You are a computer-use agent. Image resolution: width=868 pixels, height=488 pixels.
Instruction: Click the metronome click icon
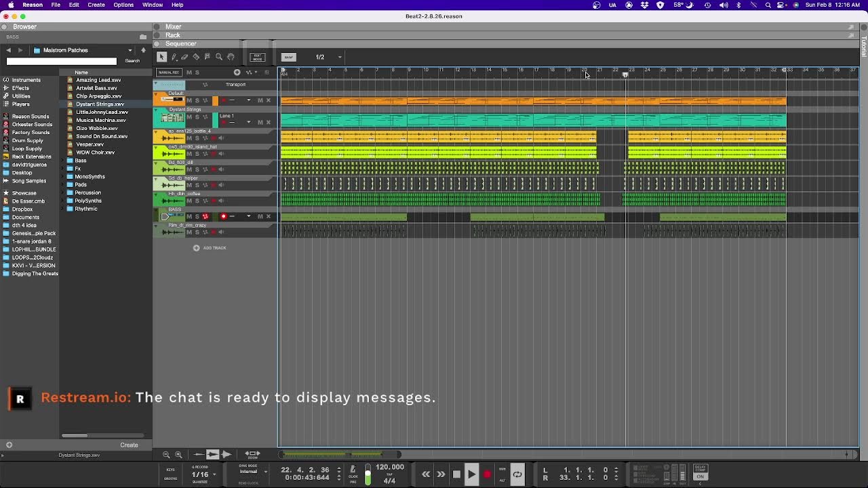353,469
